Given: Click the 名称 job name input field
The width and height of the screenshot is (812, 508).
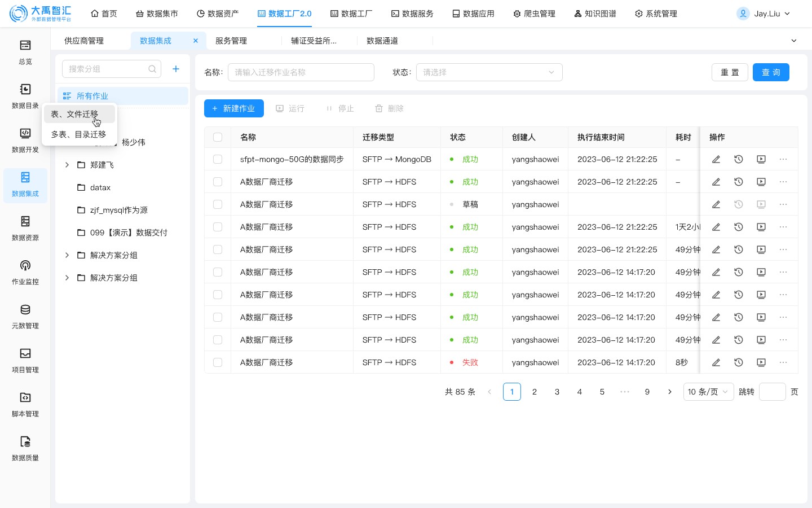Looking at the screenshot, I should pyautogui.click(x=301, y=72).
